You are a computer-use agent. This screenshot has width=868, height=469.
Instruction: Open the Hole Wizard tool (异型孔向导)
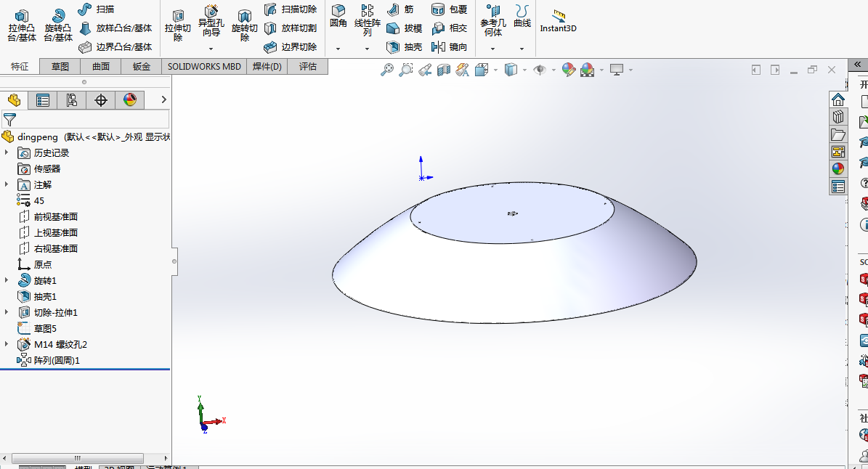coord(211,22)
